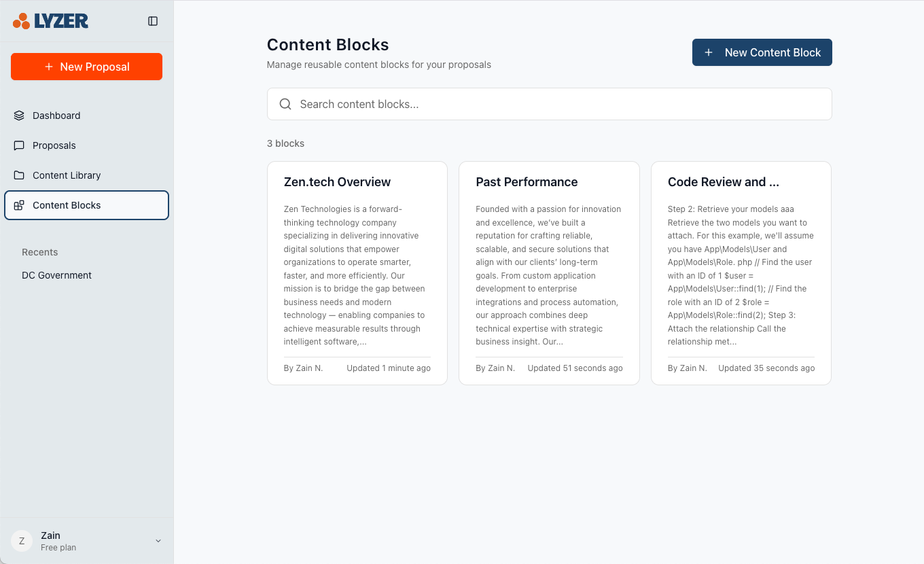Viewport: 924px width, 564px height.
Task: Click the magnifier search icon
Action: click(285, 104)
